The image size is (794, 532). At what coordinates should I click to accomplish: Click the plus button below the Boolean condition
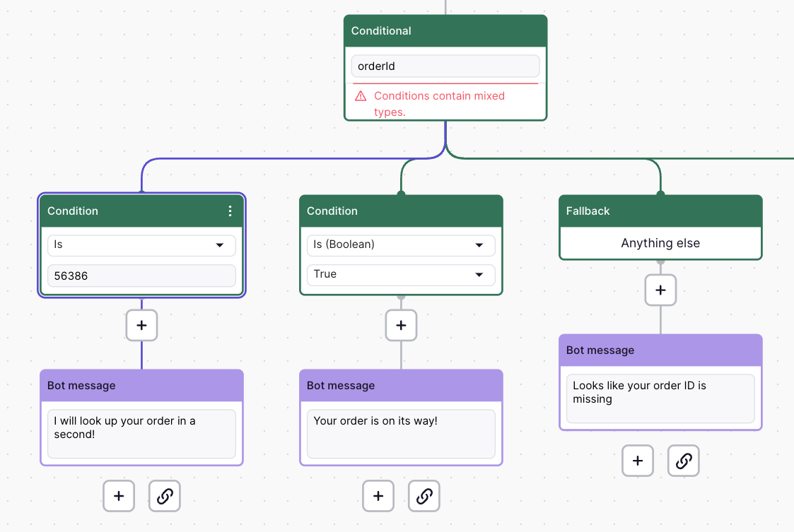pos(401,326)
